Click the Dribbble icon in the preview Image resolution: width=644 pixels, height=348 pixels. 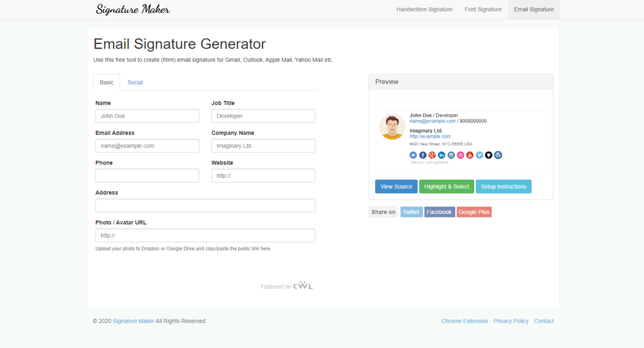click(x=460, y=155)
